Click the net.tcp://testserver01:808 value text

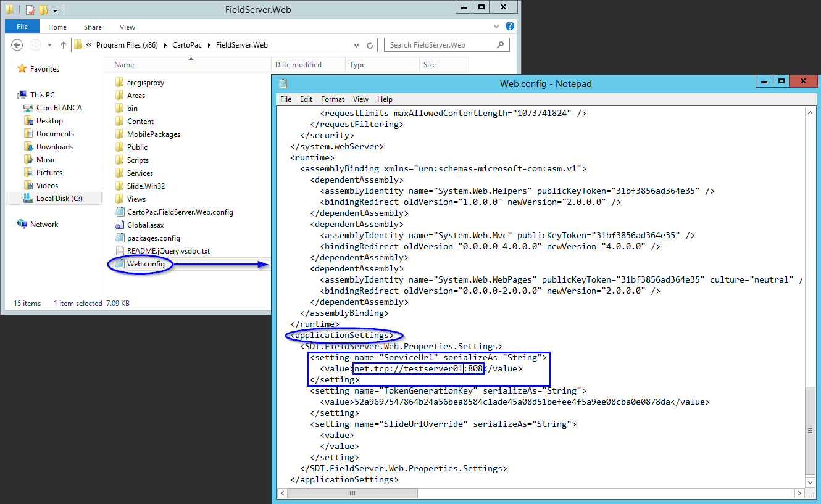pos(417,369)
